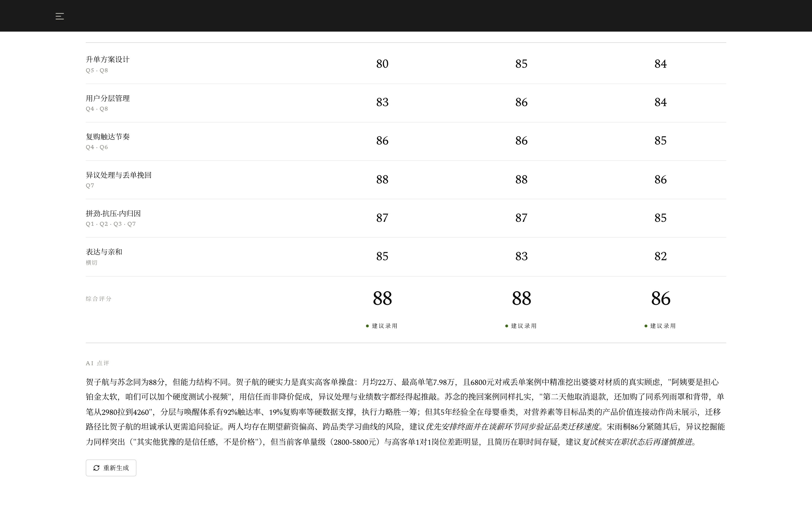Click score 82 in 表达与亲和 row
The width and height of the screenshot is (812, 508).
[660, 256]
